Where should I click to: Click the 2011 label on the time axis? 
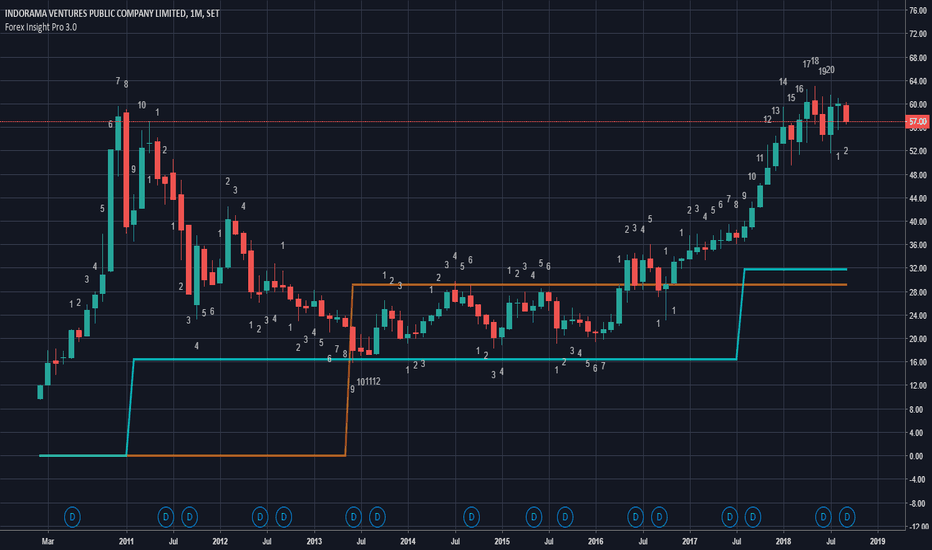click(x=126, y=541)
